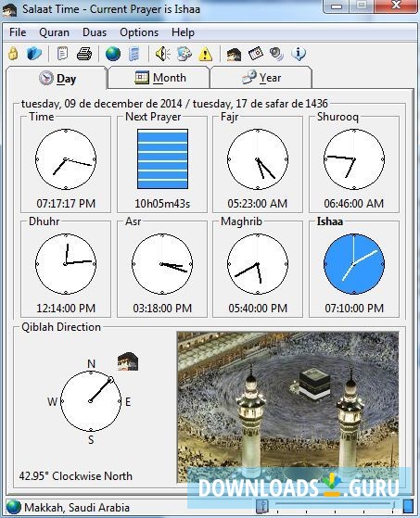
Task: Click Makkah, Saudi Arabia in status bar
Action: [x=77, y=507]
